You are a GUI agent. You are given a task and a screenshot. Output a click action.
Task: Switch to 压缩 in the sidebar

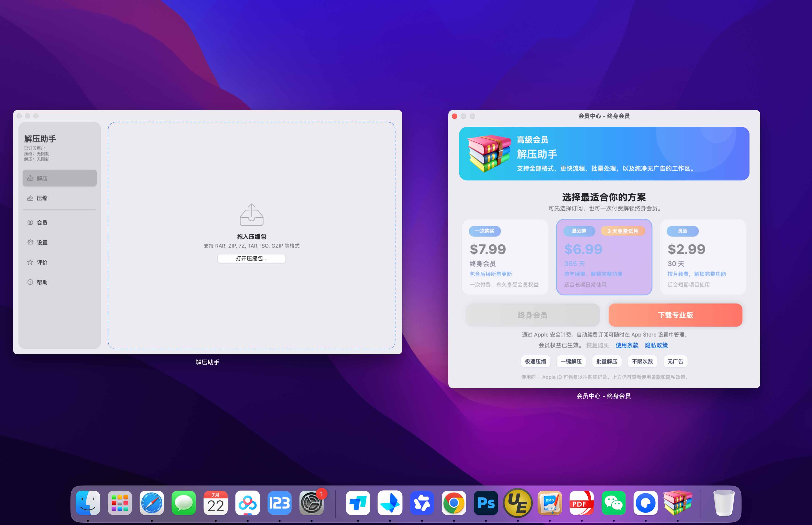(x=60, y=198)
